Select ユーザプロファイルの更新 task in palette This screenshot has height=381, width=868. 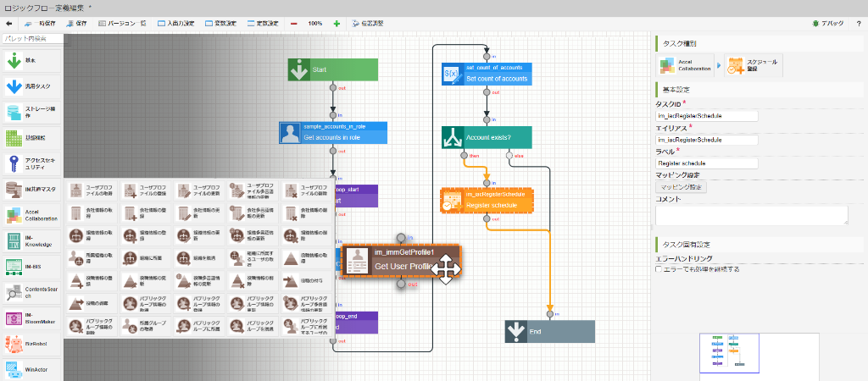point(199,190)
